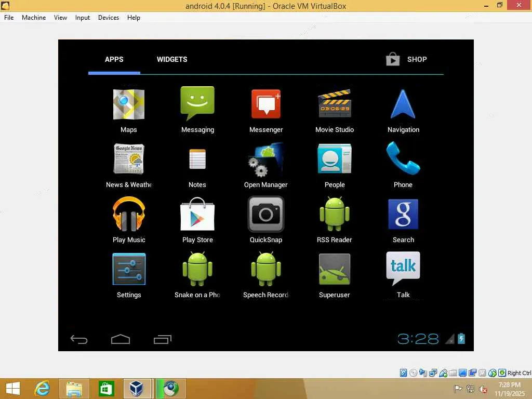
Task: Click the VirtualBox hard disk activity icon
Action: click(x=403, y=373)
